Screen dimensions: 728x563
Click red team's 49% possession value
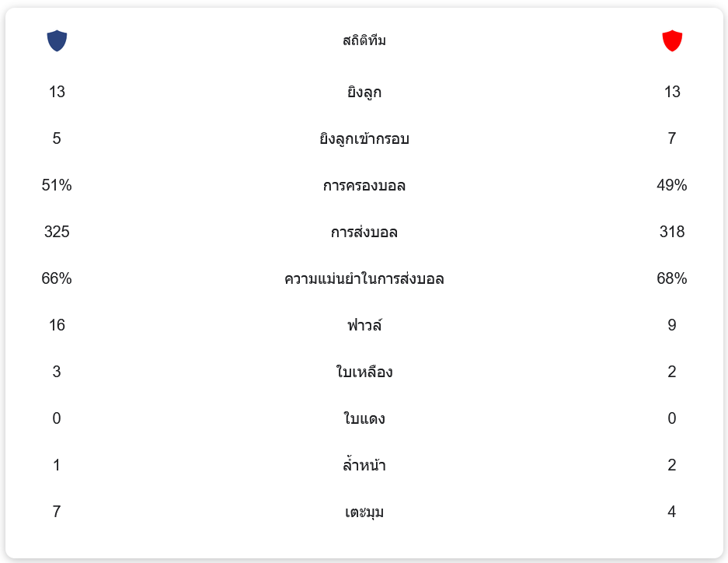click(671, 185)
